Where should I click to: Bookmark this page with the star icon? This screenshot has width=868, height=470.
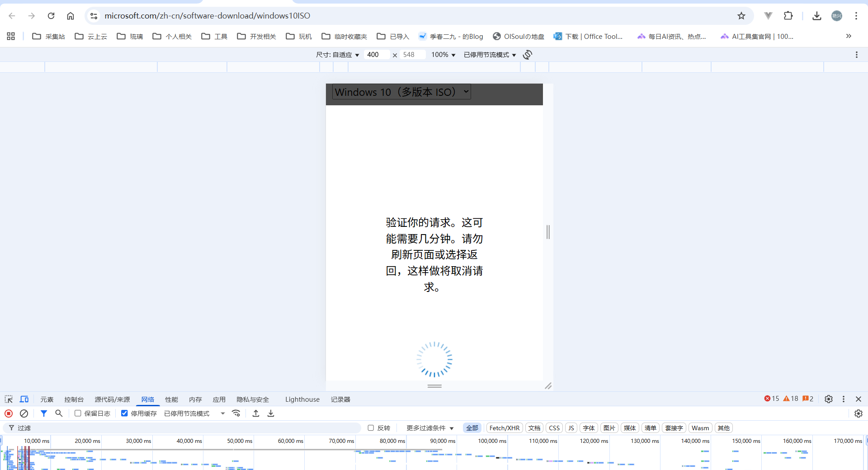click(741, 16)
